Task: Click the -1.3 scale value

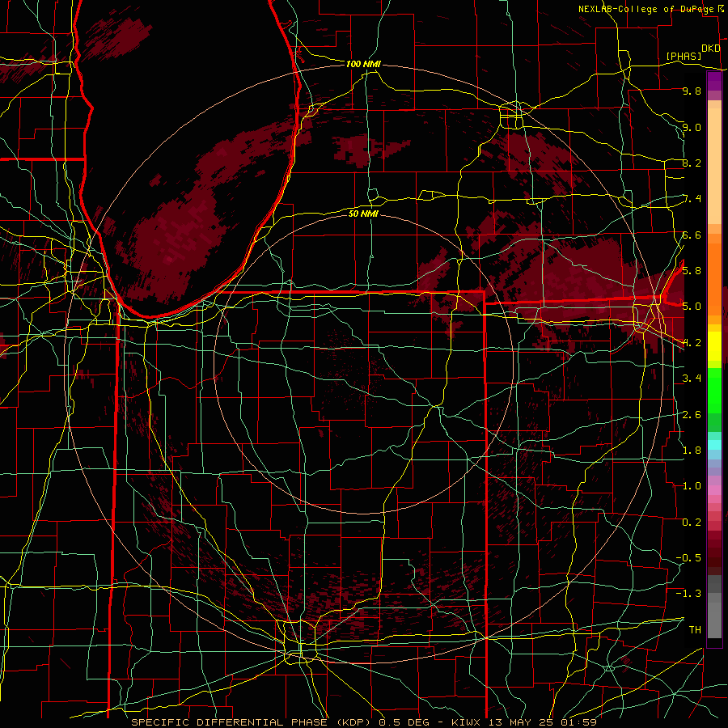Action: (689, 594)
